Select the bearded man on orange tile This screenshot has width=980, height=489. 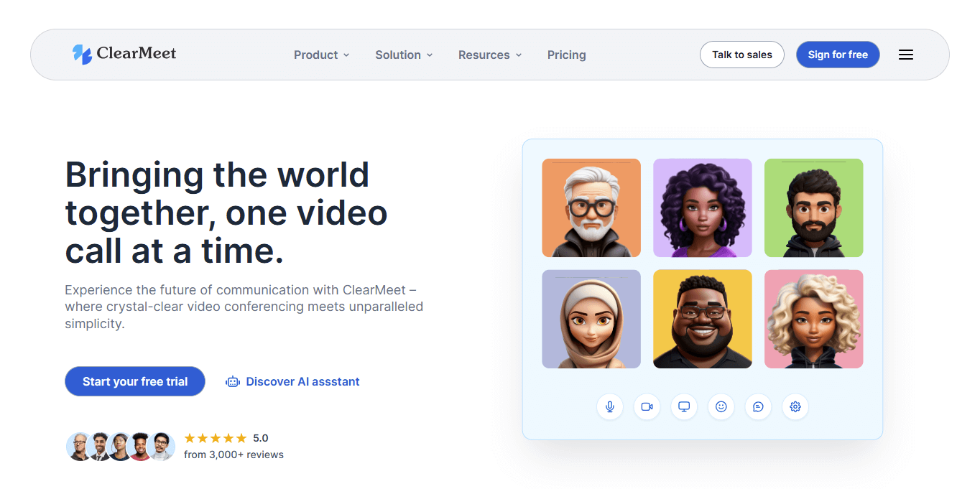point(591,208)
